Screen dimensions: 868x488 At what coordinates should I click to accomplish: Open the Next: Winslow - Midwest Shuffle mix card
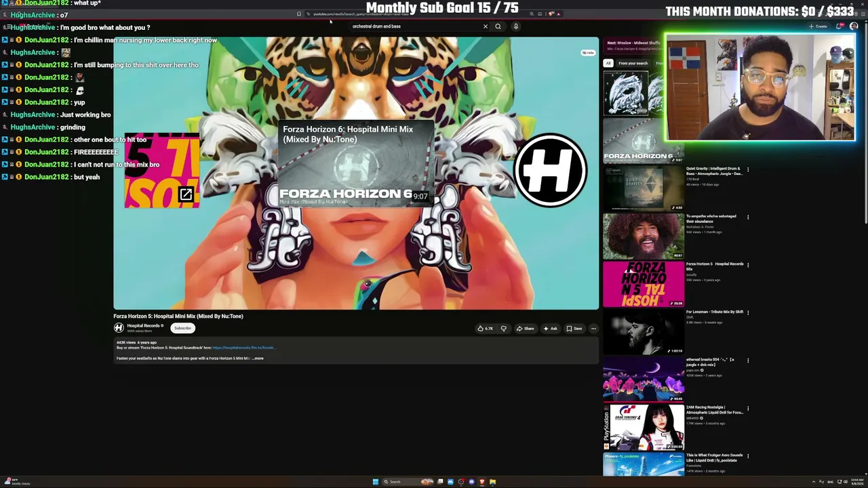(x=633, y=45)
